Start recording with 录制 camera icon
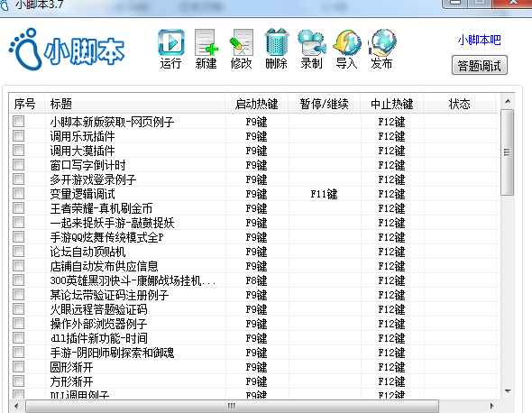This screenshot has height=413, width=532. [x=311, y=49]
